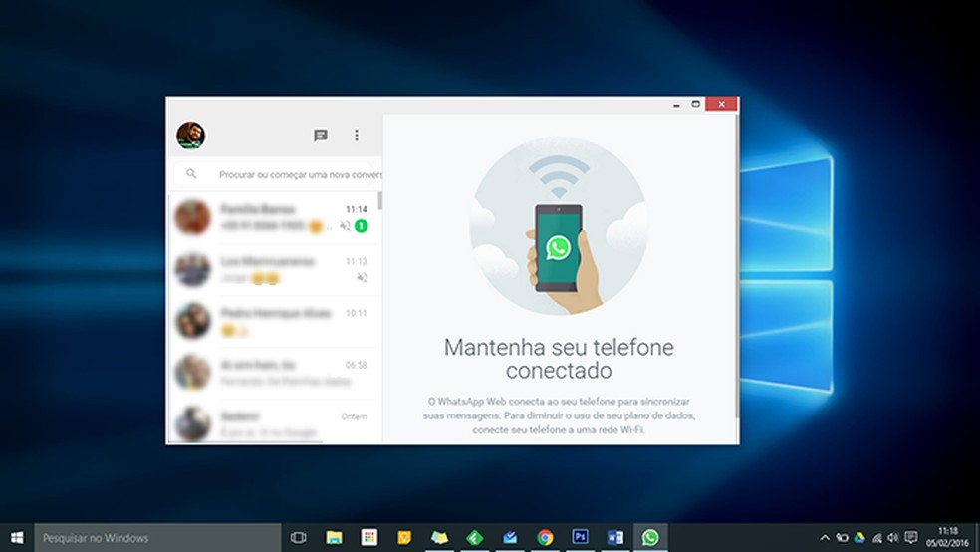Open Google Chrome from the taskbar
Viewport: 980px width, 552px height.
tap(545, 538)
